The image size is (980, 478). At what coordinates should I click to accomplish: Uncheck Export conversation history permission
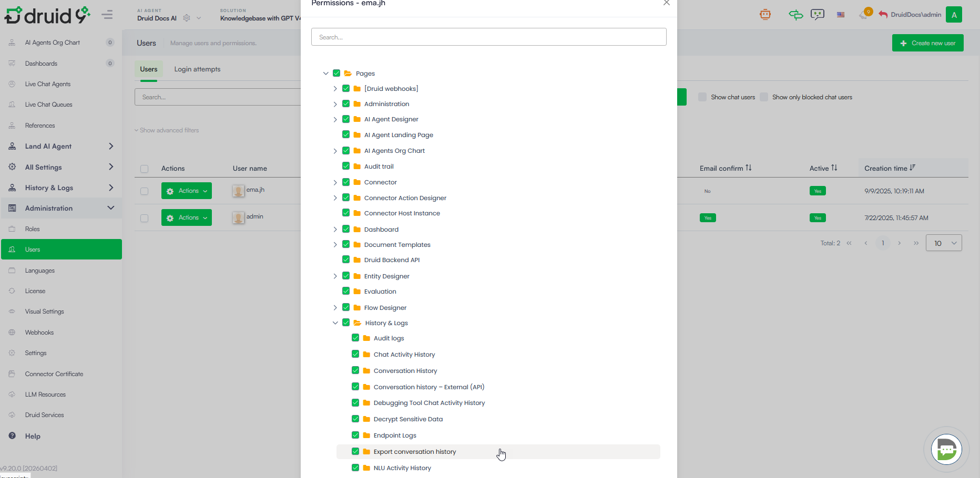[x=355, y=452]
